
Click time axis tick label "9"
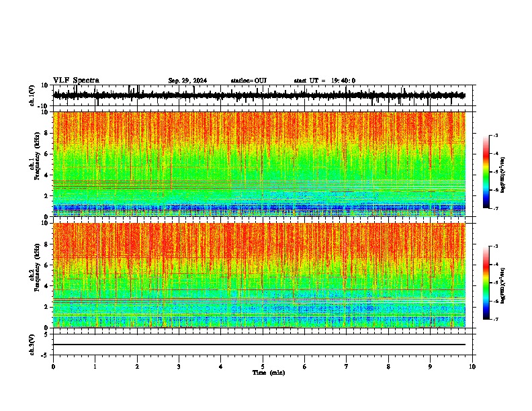click(430, 367)
